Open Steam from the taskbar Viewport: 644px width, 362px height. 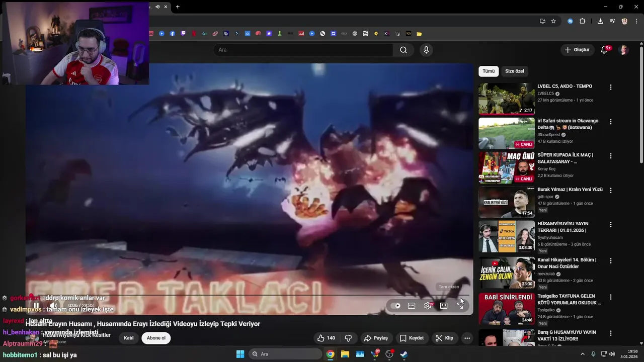pyautogui.click(x=404, y=354)
